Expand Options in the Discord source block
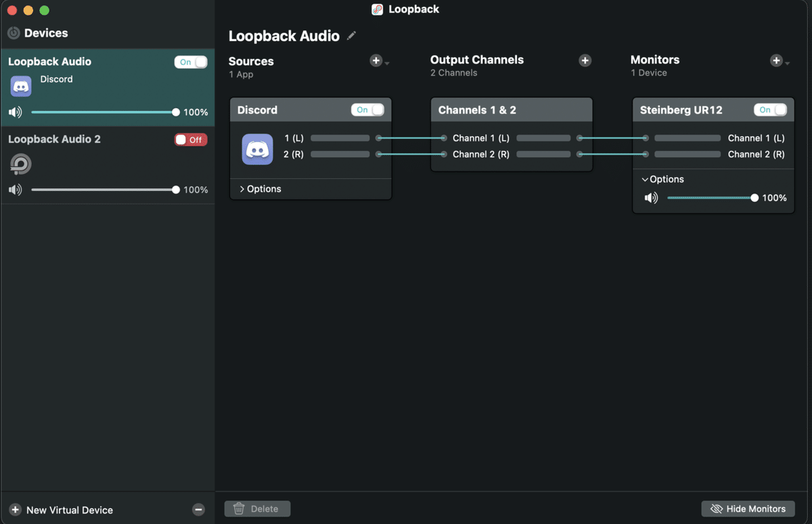Viewport: 812px width, 524px height. [261, 189]
